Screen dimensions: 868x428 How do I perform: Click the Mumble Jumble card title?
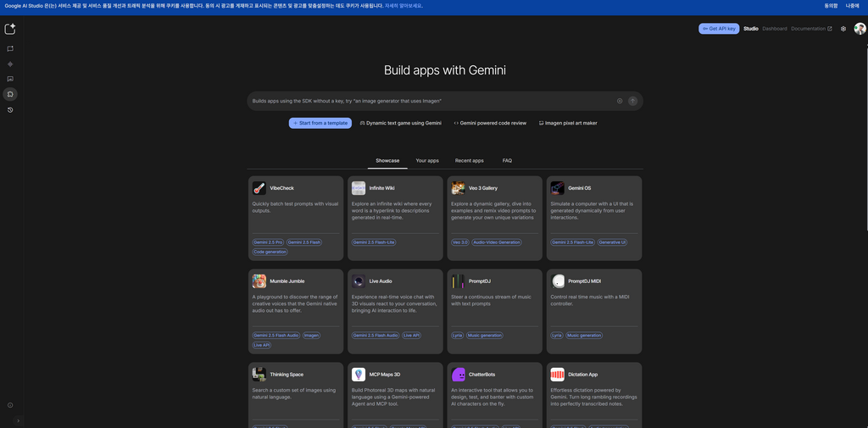point(287,281)
